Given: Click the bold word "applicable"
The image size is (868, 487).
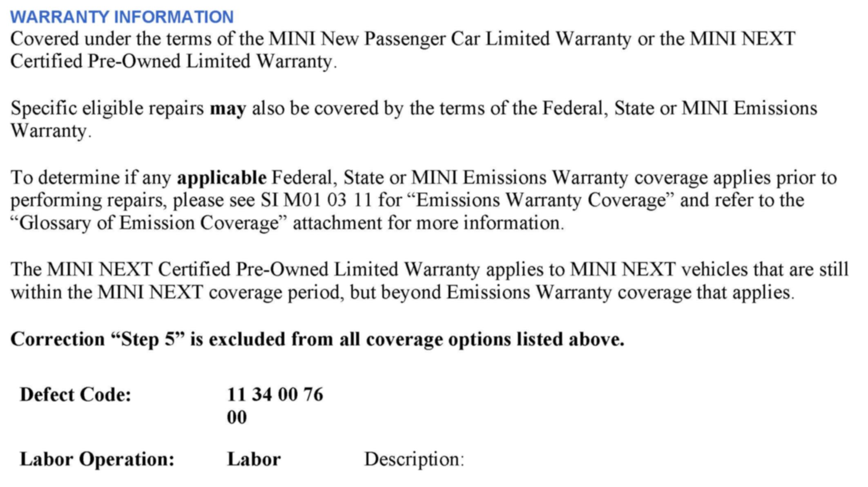Looking at the screenshot, I should 221,178.
